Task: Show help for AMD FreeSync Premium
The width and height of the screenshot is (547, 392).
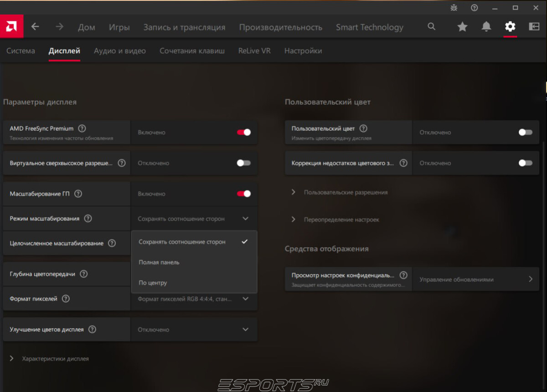Action: pyautogui.click(x=82, y=128)
